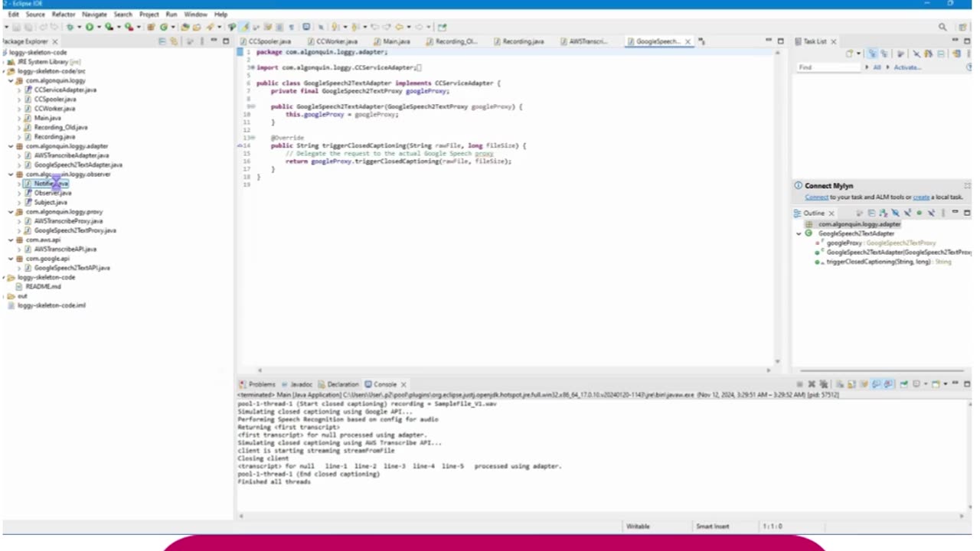Toggle Link with Editor in Package Explorer
Image resolution: width=980 pixels, height=551 pixels.
173,41
